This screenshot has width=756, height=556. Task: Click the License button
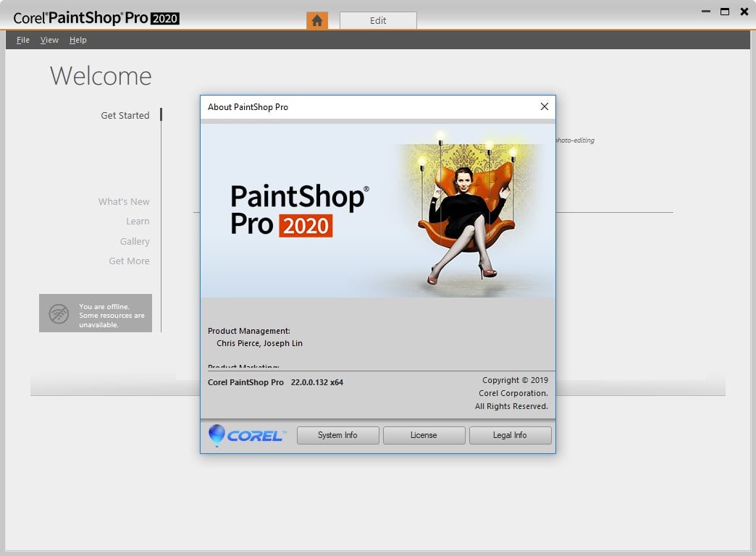424,435
